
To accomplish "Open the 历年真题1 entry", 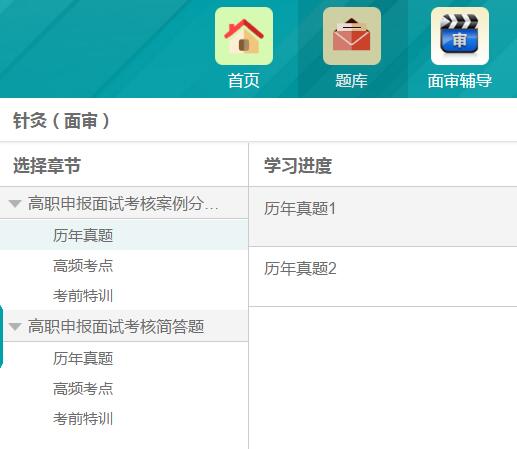I will tap(383, 217).
